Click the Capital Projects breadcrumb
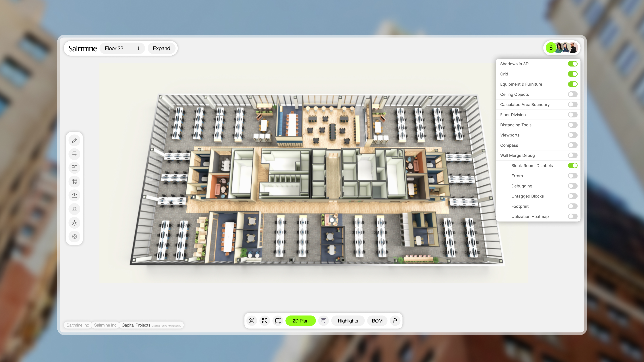Viewport: 644px width, 362px height. (136, 325)
